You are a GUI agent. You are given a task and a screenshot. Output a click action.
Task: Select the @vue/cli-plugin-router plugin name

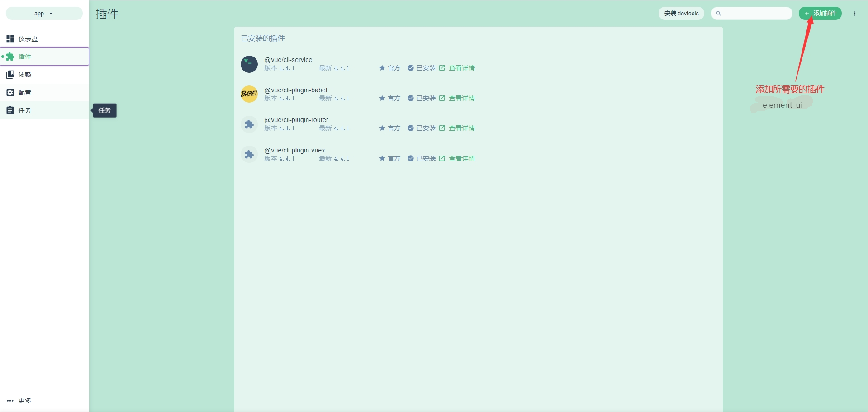tap(296, 120)
